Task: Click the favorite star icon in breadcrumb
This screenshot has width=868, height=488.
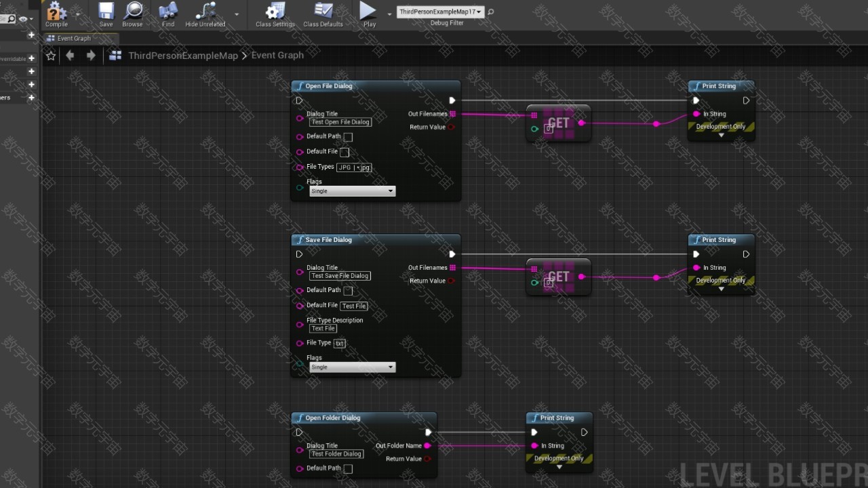Action: (51, 56)
